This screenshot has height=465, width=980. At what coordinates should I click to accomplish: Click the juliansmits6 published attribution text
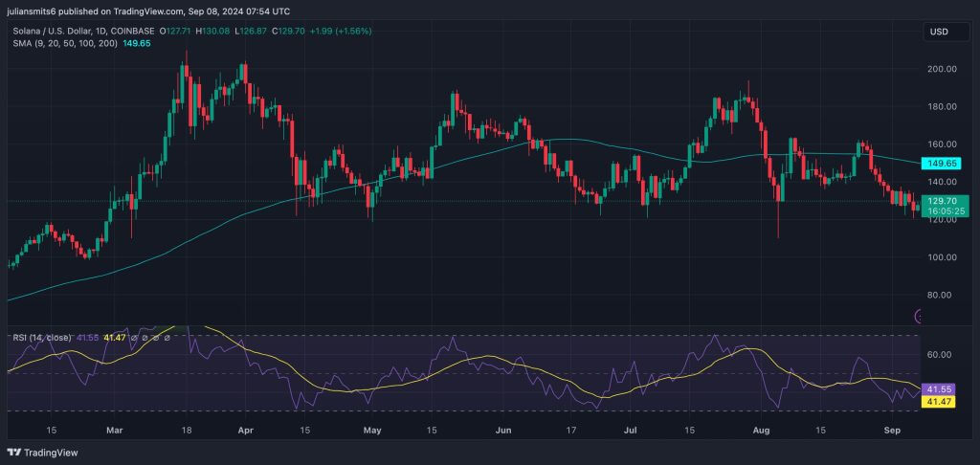[x=148, y=11]
